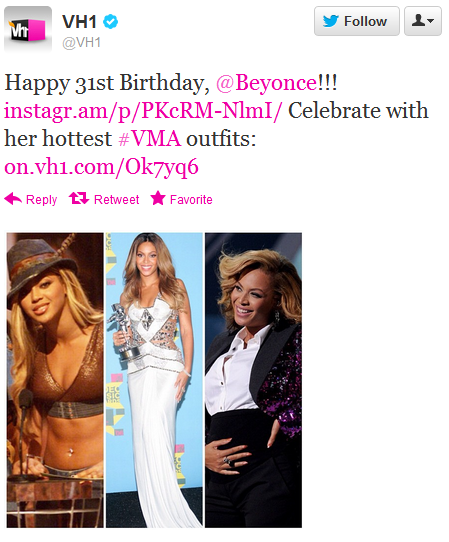Screen dimensions: 449x542
Task: Open the @Beyonce mention link
Action: (266, 83)
